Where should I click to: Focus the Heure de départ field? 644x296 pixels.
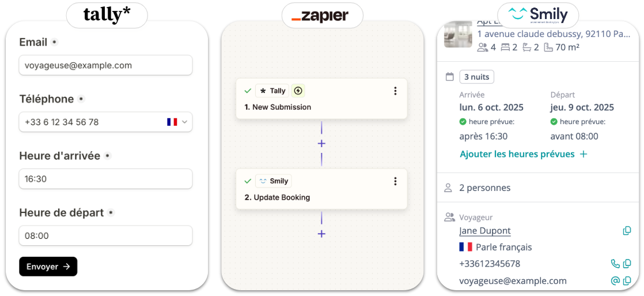[x=105, y=235]
